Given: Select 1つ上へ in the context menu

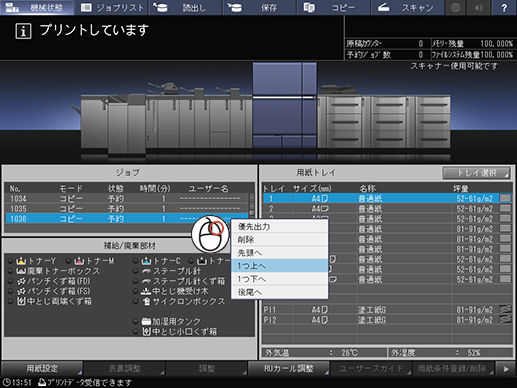Looking at the screenshot, I should point(280,266).
